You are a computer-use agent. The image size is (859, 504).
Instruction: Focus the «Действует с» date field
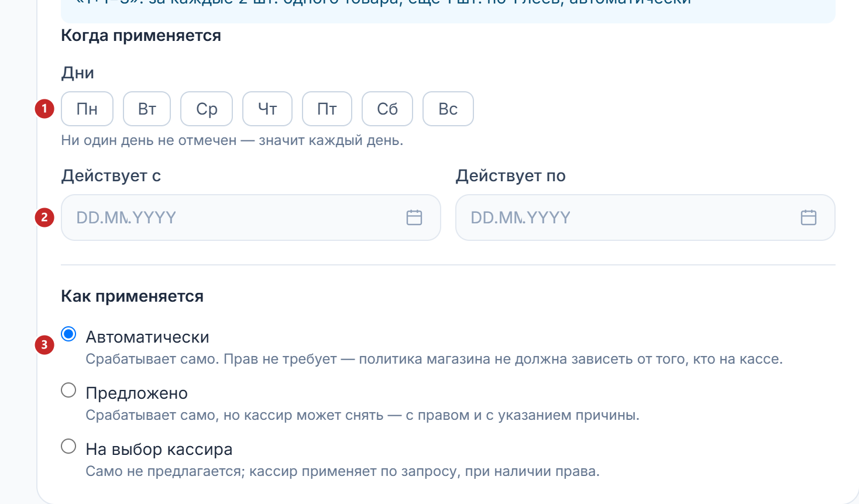251,218
